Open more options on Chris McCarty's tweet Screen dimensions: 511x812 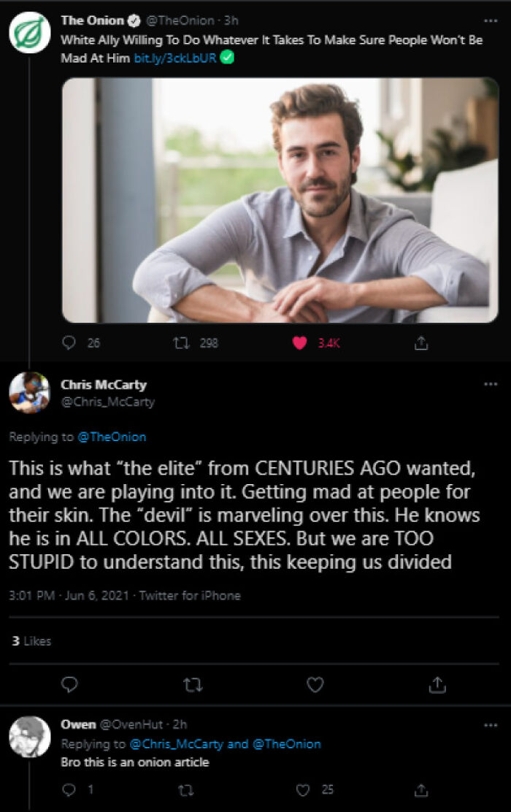[x=490, y=383]
